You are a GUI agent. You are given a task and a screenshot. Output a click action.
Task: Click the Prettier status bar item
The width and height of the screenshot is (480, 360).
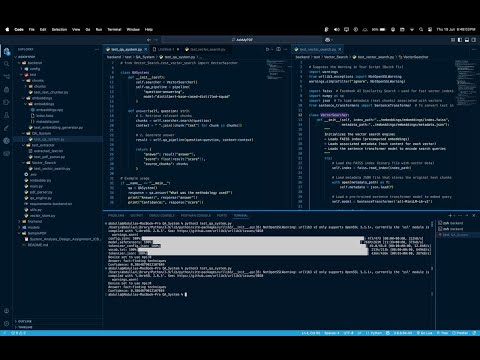(x=460, y=333)
